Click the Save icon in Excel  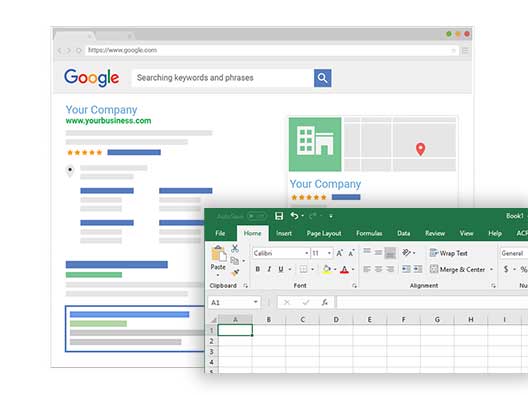click(x=279, y=216)
